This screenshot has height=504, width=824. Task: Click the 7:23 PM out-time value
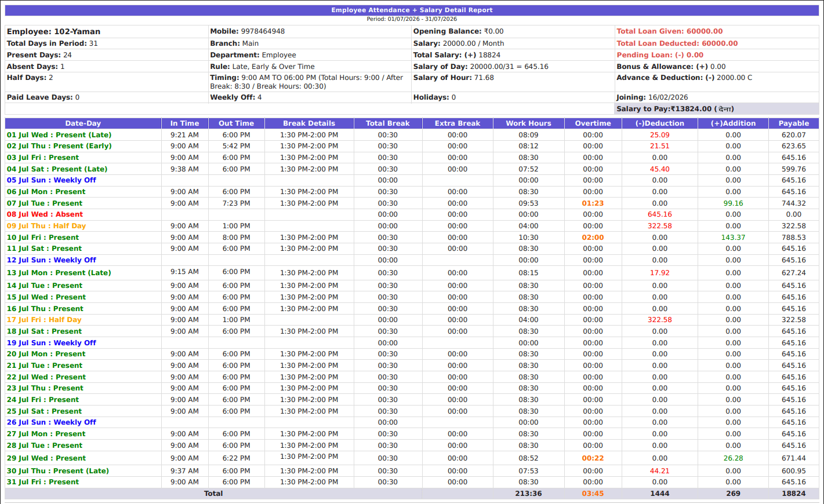pyautogui.click(x=236, y=203)
